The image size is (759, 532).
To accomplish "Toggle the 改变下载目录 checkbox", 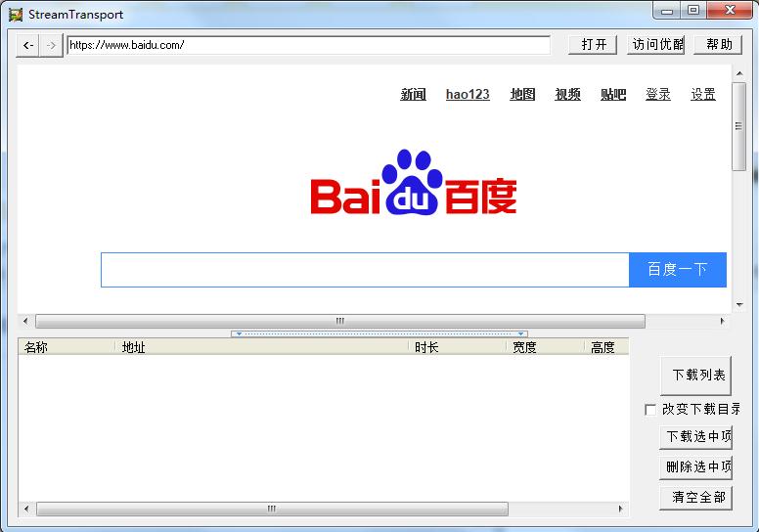I will [x=650, y=410].
